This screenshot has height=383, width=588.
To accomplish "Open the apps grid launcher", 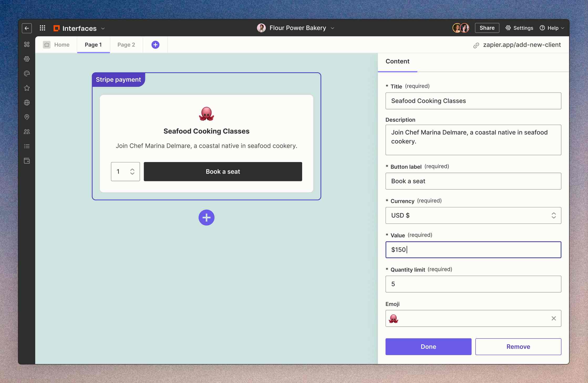I will tap(43, 28).
